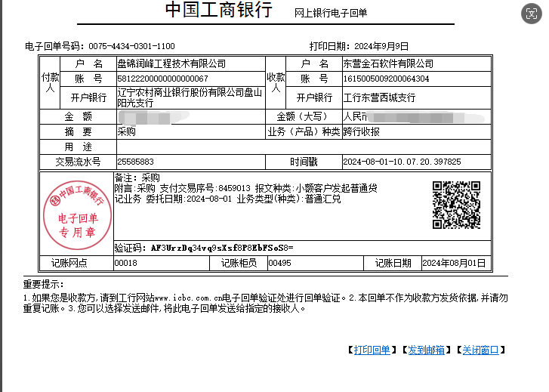Select payee name 东营金石软件有限公司
The width and height of the screenshot is (549, 392).
[388, 63]
